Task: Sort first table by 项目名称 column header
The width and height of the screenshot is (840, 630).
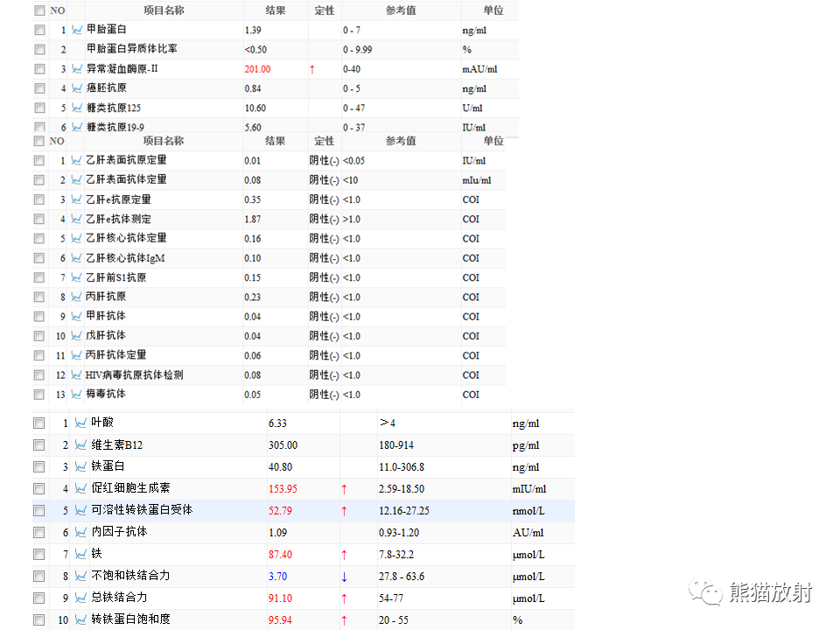Action: 164,10
